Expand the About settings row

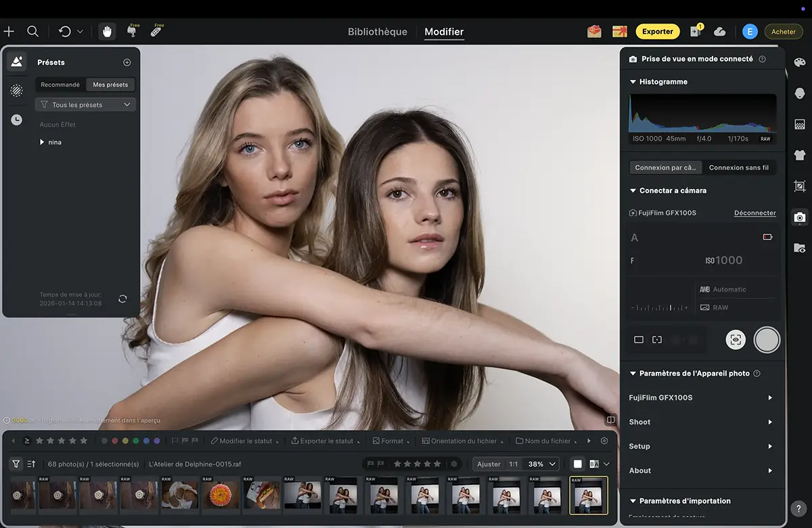(x=700, y=470)
